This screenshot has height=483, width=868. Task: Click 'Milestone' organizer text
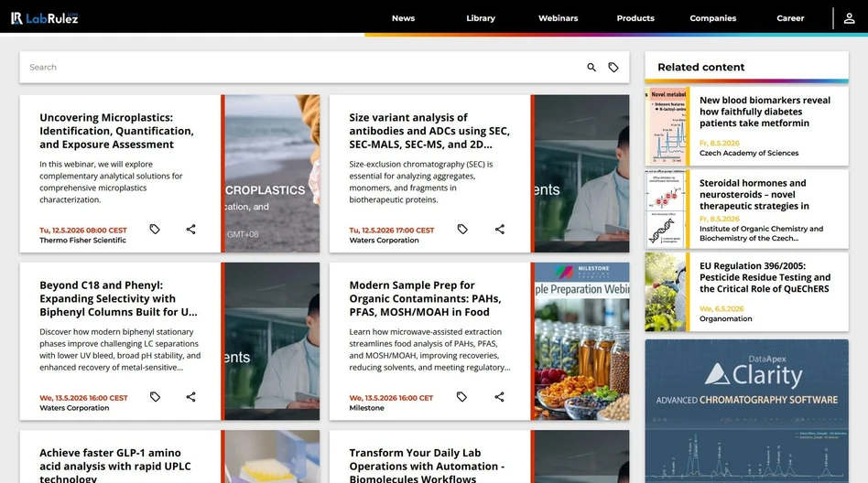coord(366,408)
